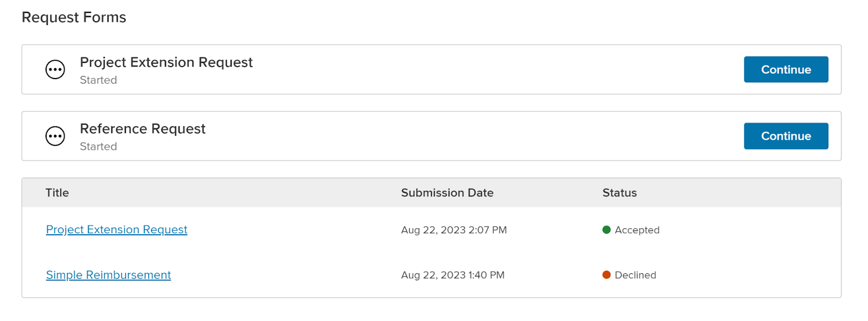Click the Accepted status text
The image size is (868, 321).
637,230
